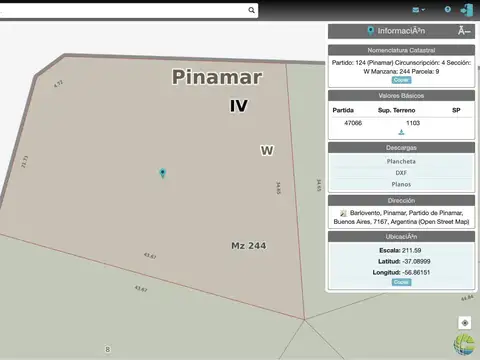Image resolution: width=480 pixels, height=360 pixels.
Task: Click the login door icon
Action: pyautogui.click(x=467, y=10)
